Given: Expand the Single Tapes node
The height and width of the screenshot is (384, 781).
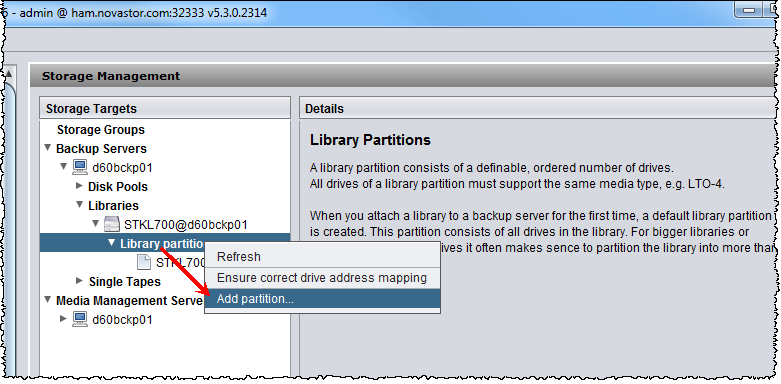Looking at the screenshot, I should [x=80, y=281].
